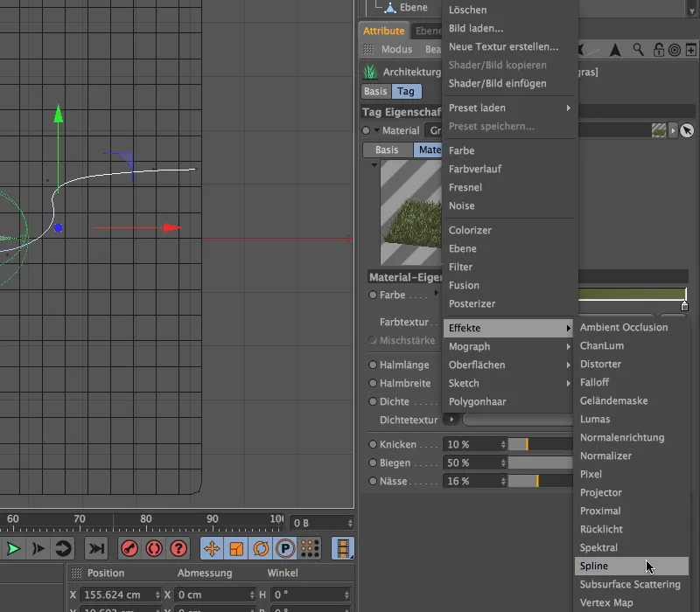Switch to the Tag tab
The width and height of the screenshot is (700, 612).
point(406,91)
